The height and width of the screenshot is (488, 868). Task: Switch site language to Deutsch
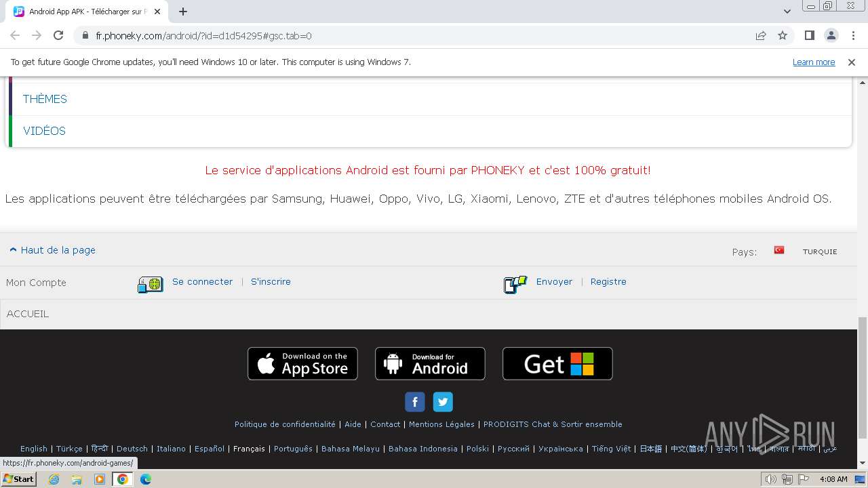[x=132, y=449]
